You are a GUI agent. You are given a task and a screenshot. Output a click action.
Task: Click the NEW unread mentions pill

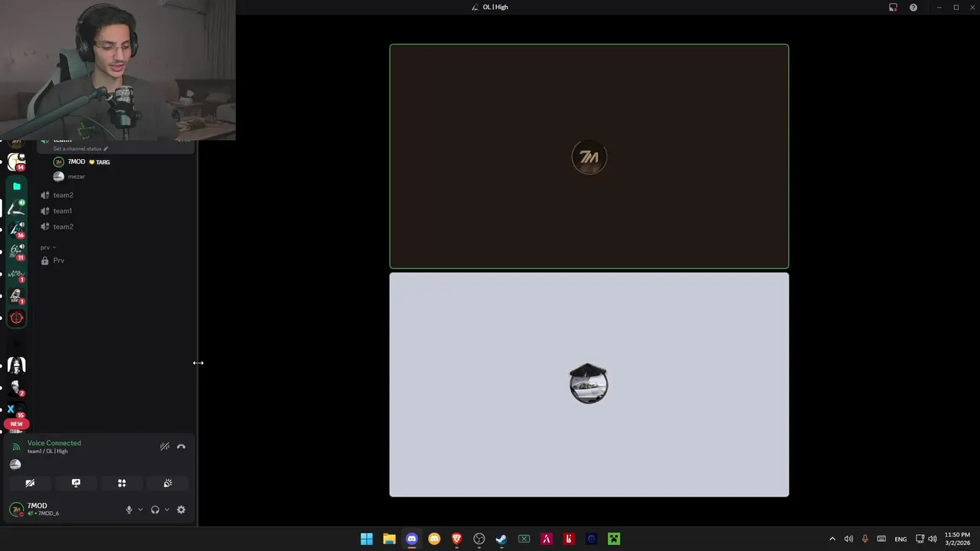click(16, 424)
